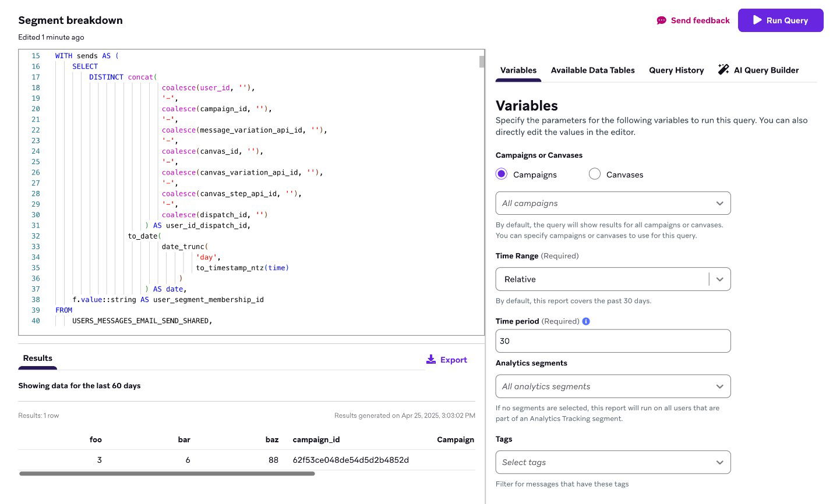Click the download icon next to Export
Image resolution: width=833 pixels, height=504 pixels.
[x=431, y=359]
